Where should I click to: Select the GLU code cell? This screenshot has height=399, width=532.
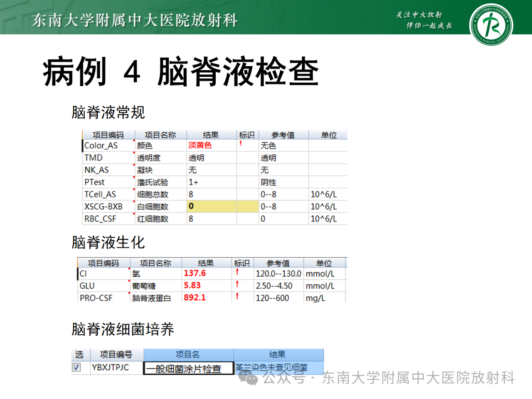pos(103,286)
